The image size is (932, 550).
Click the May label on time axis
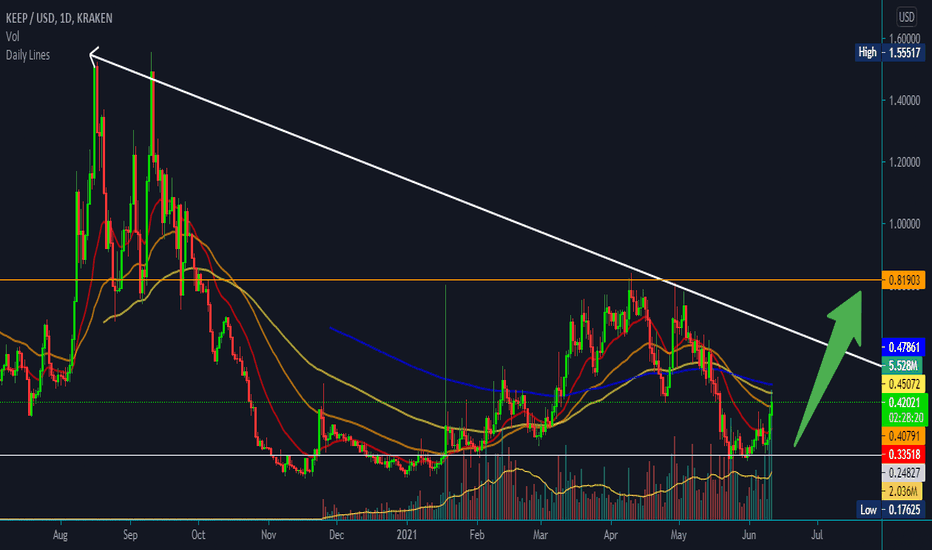[679, 535]
